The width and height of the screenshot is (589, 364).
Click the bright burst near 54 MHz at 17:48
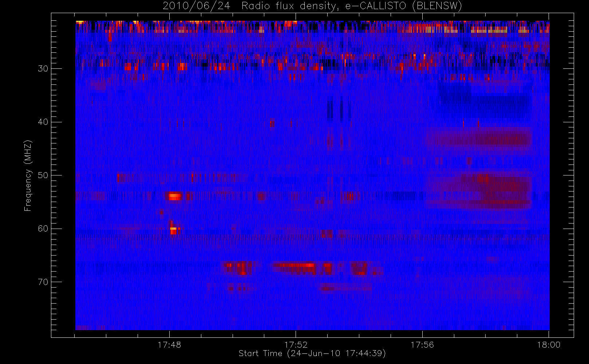tap(175, 196)
